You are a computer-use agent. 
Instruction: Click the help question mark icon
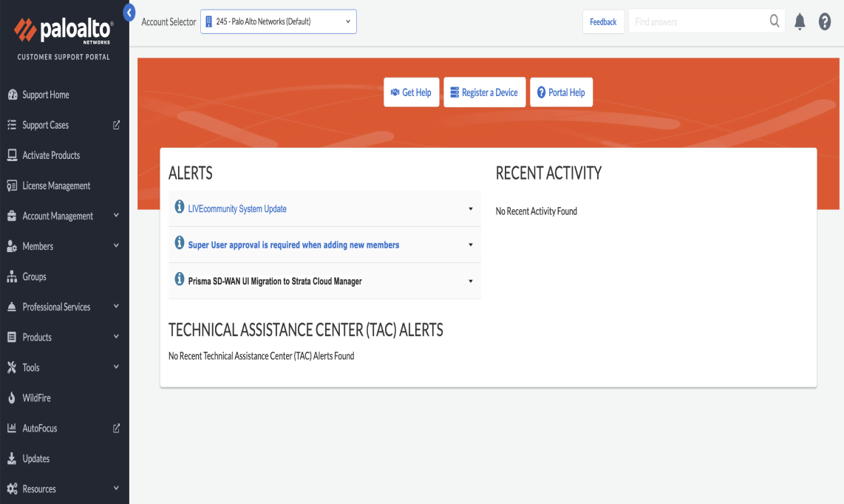(x=825, y=21)
